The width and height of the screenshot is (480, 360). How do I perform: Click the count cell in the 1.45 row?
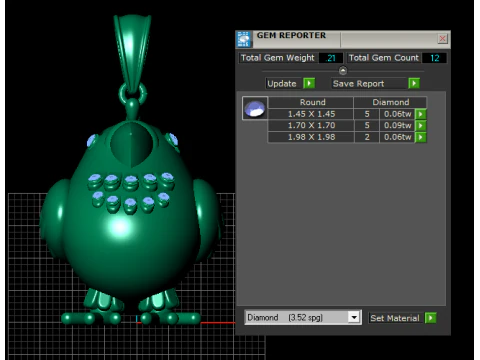tap(367, 114)
